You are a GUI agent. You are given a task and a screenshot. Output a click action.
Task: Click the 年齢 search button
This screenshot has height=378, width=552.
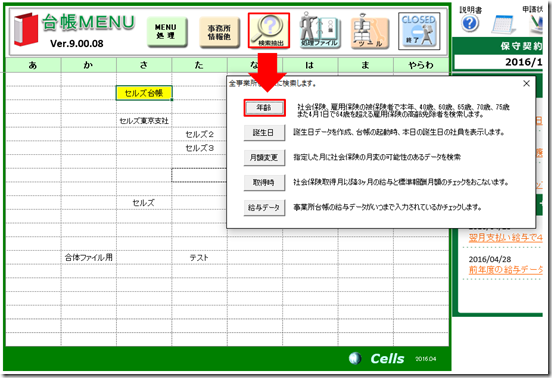coord(264,108)
